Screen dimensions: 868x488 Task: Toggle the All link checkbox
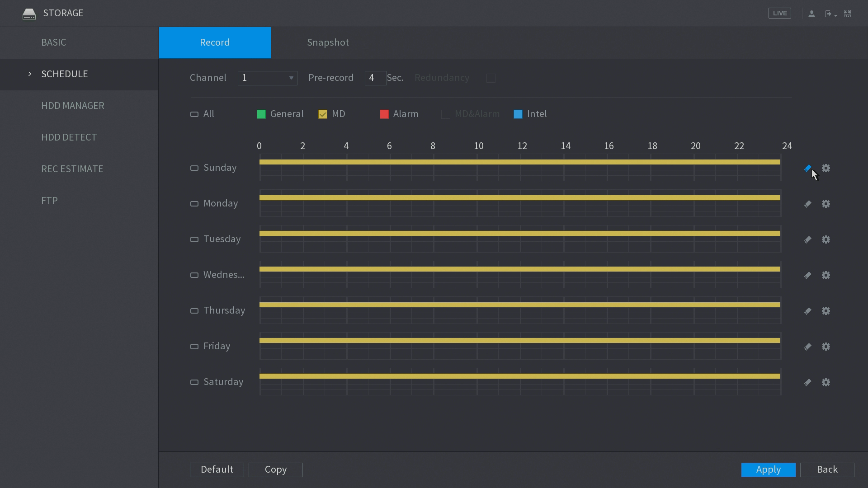click(194, 114)
